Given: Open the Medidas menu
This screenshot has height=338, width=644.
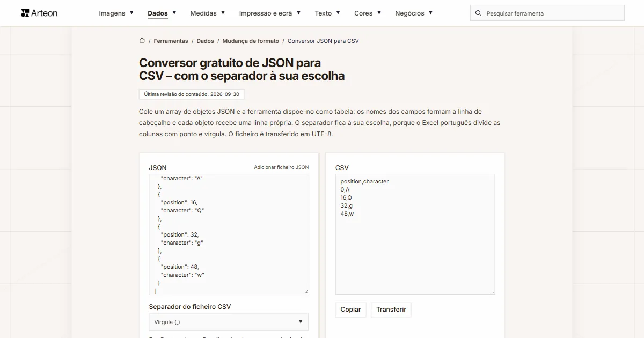Looking at the screenshot, I should [203, 13].
